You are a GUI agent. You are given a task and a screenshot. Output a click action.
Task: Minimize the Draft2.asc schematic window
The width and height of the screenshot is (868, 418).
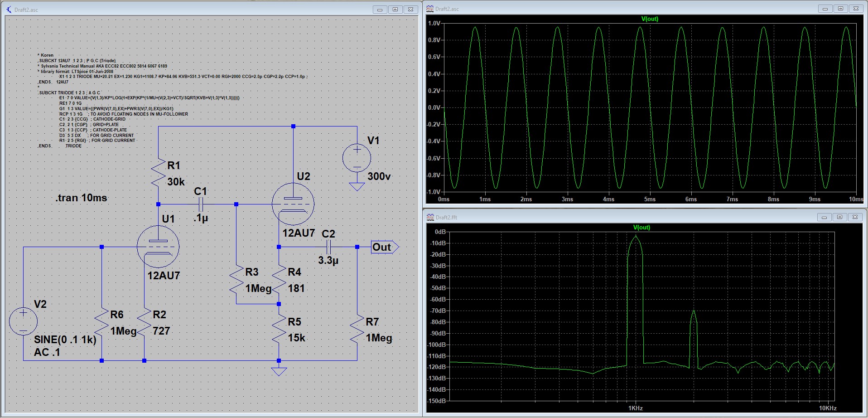[x=380, y=9]
